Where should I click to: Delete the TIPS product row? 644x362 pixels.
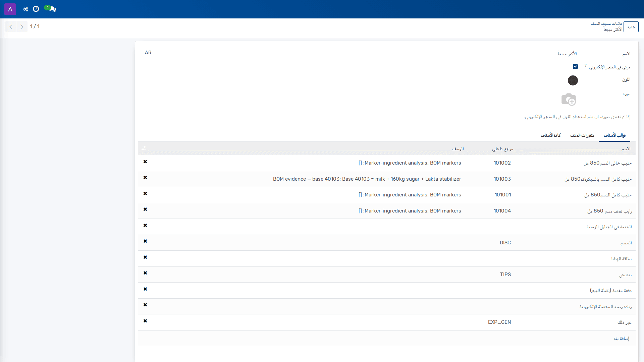[x=145, y=273]
